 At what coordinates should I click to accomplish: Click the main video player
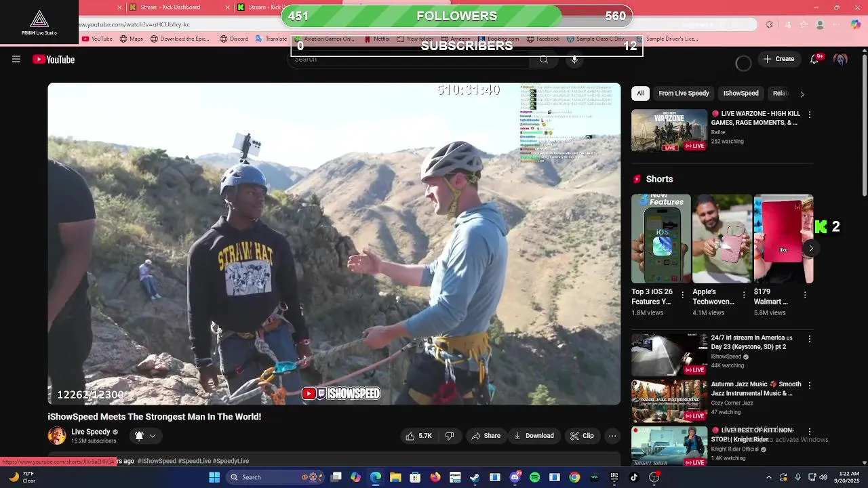tap(334, 244)
